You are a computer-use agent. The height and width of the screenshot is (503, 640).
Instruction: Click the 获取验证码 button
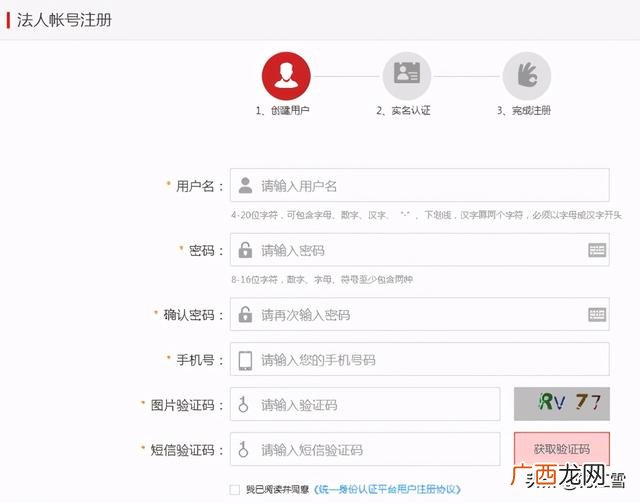coord(562,449)
